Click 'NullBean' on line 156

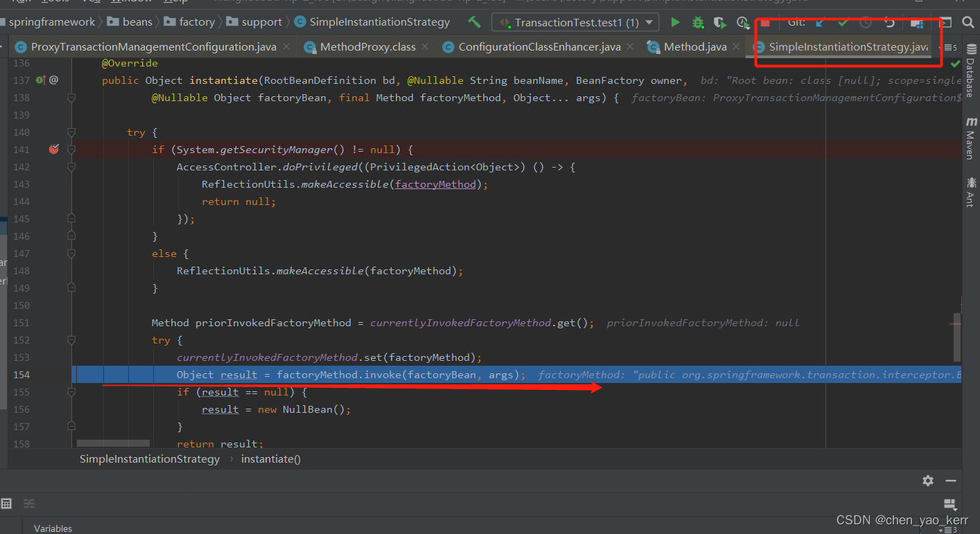308,409
